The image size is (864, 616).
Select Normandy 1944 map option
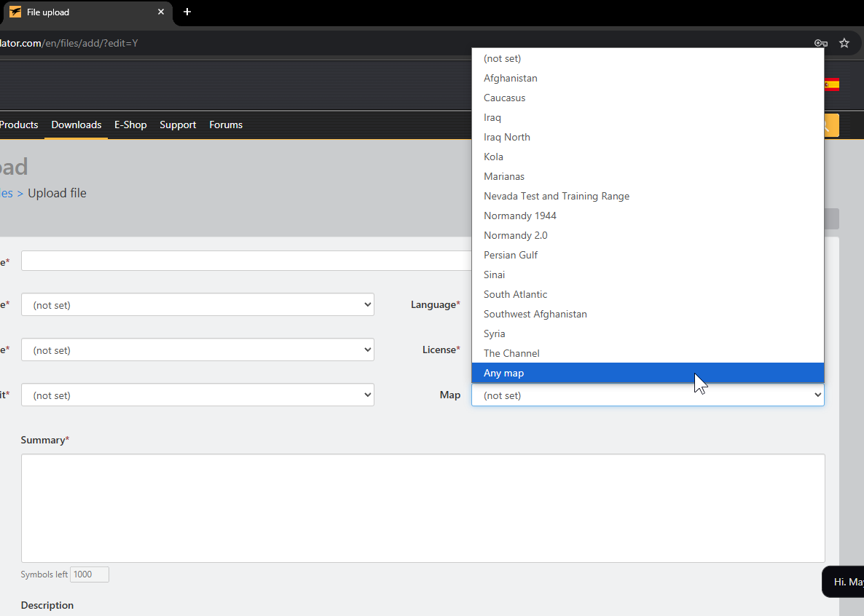click(x=648, y=216)
